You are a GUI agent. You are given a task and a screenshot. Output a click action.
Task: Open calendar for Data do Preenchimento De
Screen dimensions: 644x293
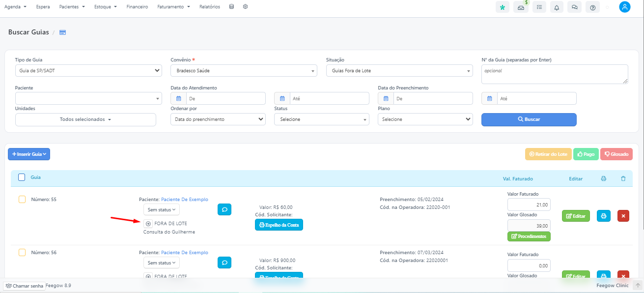point(386,98)
